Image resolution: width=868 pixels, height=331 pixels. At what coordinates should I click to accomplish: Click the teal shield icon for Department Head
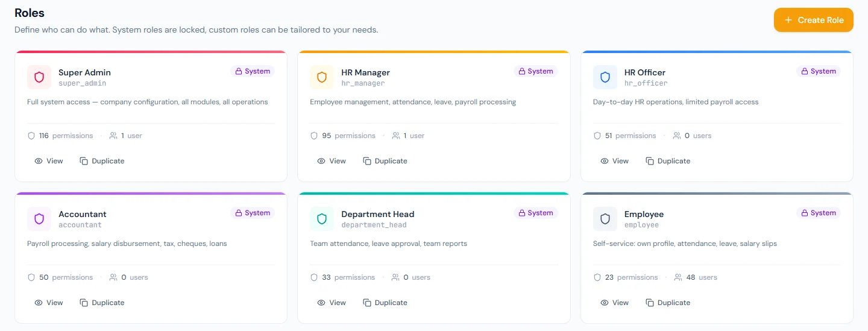322,219
